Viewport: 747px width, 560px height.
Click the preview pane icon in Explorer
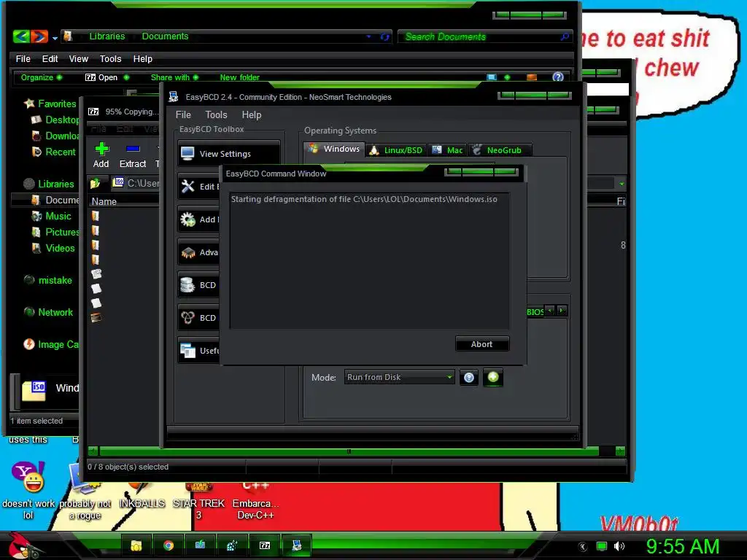click(532, 77)
